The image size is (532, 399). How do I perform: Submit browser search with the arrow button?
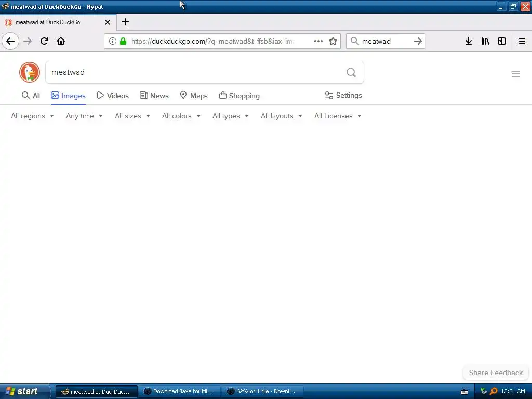click(418, 41)
